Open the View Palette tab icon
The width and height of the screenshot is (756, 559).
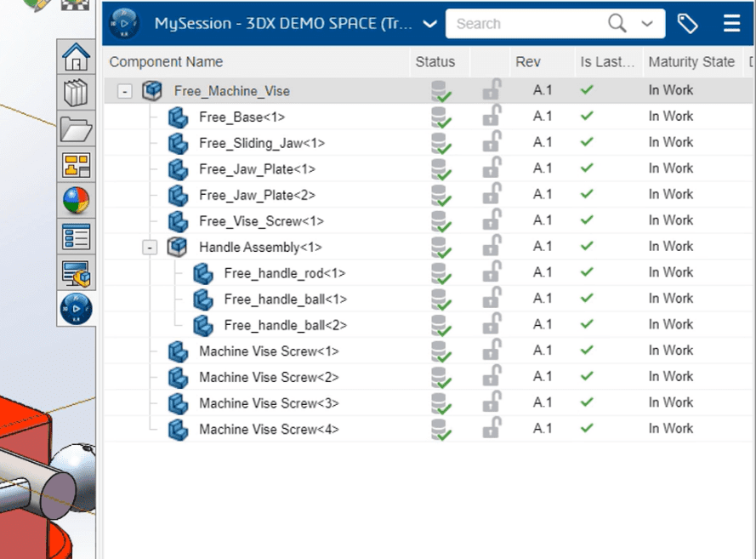pos(77,165)
